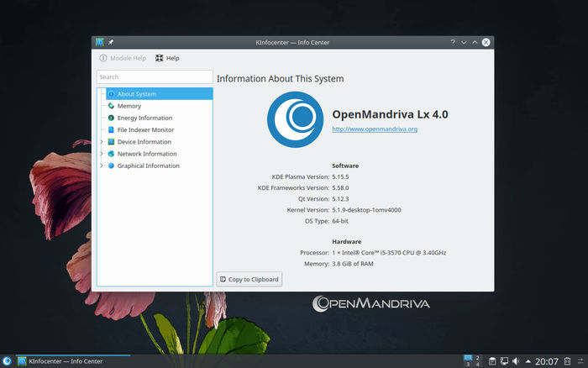The height and width of the screenshot is (368, 588).
Task: Click the File Indexer Monitor icon
Action: (111, 130)
